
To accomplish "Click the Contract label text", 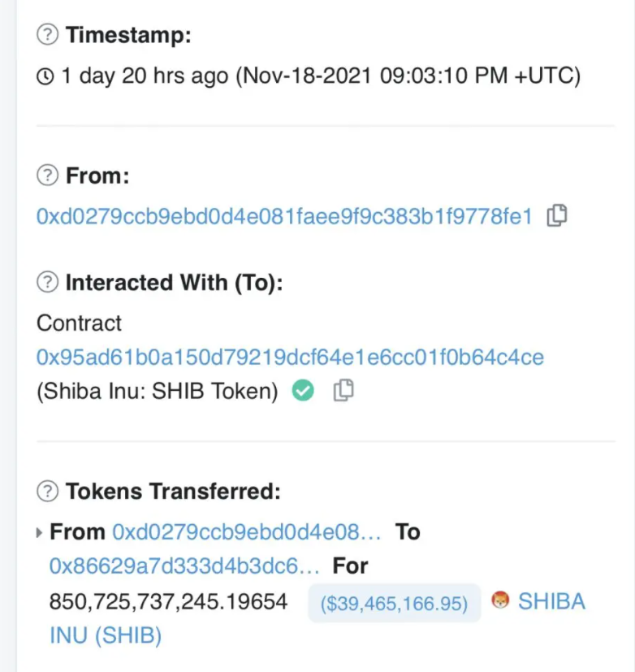I will [79, 323].
